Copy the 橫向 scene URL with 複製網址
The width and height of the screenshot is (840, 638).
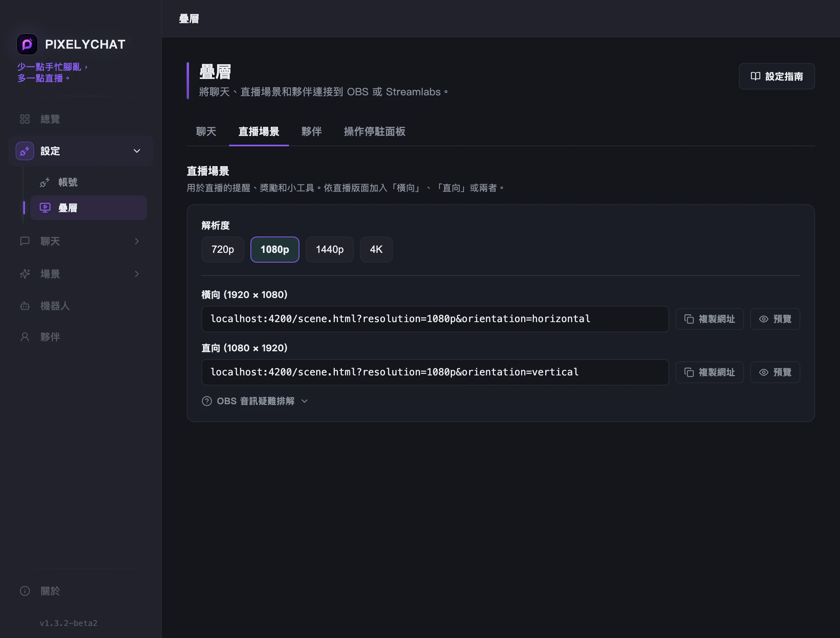pyautogui.click(x=710, y=319)
